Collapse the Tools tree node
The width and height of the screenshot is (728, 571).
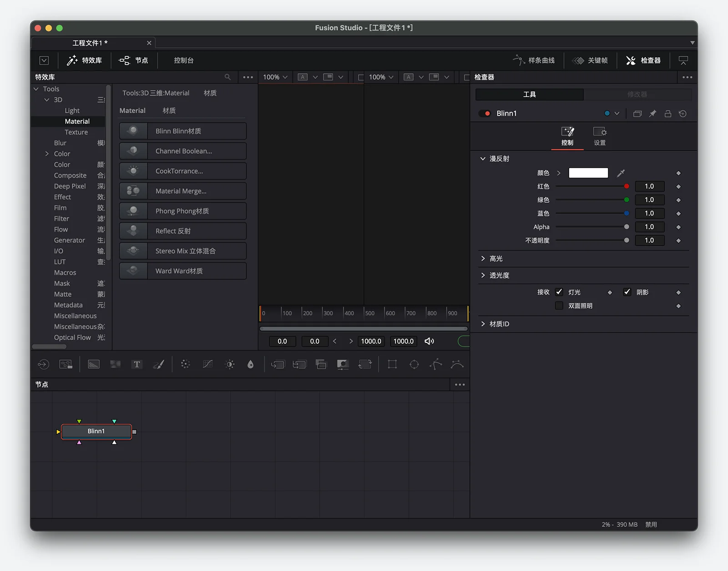point(36,89)
